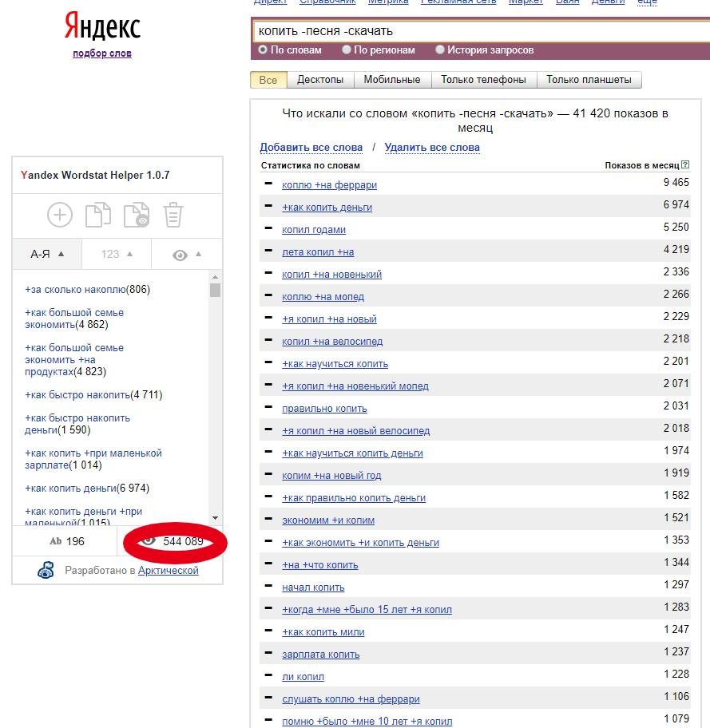Click the minus icon beside 'копим +на новый год'
710x728 pixels.
[268, 474]
